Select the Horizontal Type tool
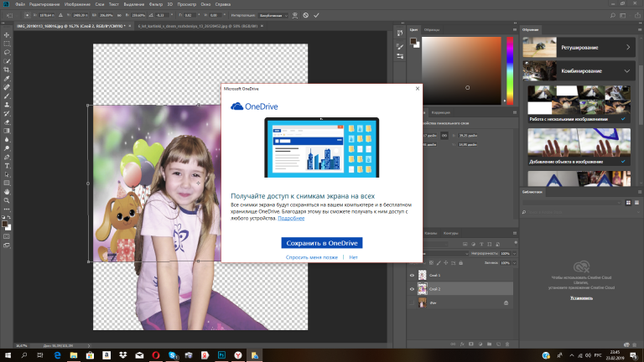This screenshot has width=644, height=362. click(7, 165)
